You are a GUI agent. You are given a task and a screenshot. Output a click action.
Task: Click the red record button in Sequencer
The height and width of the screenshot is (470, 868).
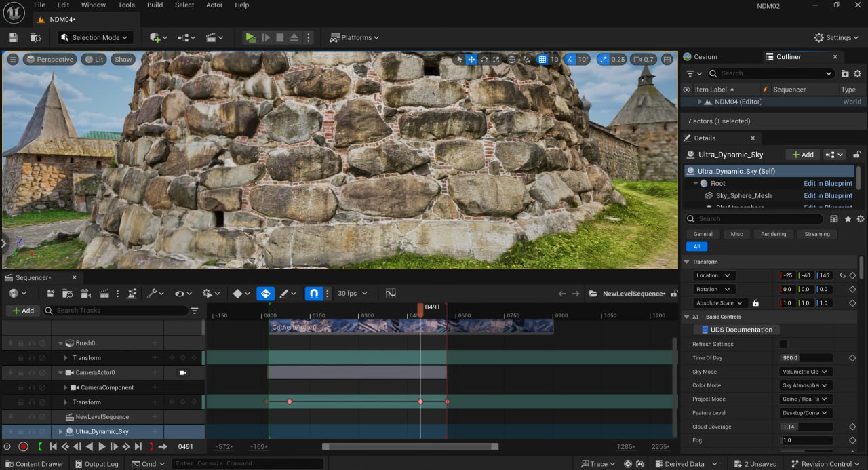(23, 446)
